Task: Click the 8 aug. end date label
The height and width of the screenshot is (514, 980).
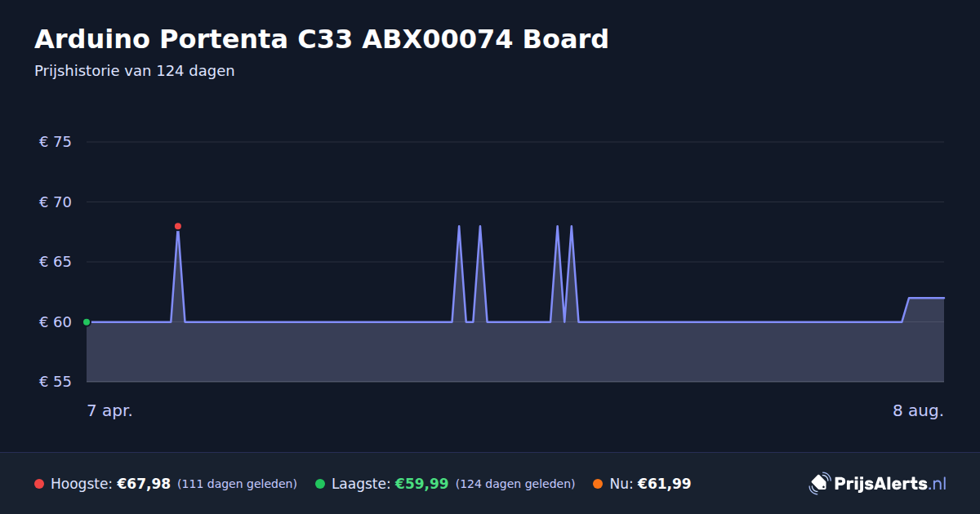Action: point(918,411)
